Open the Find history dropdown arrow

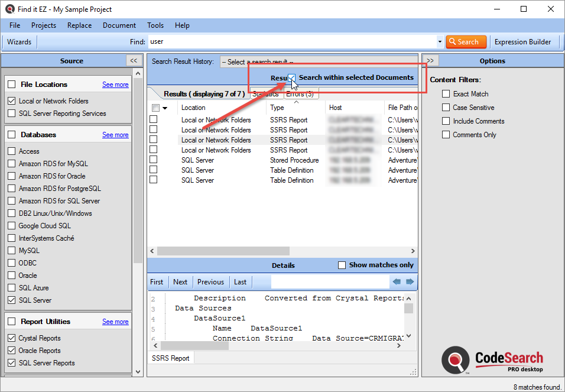tap(440, 42)
